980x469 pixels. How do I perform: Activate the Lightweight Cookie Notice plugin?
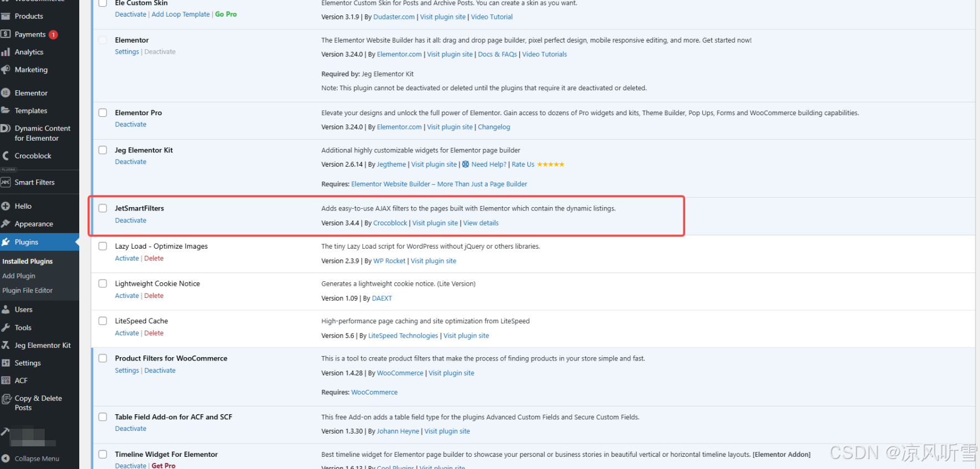pos(127,296)
